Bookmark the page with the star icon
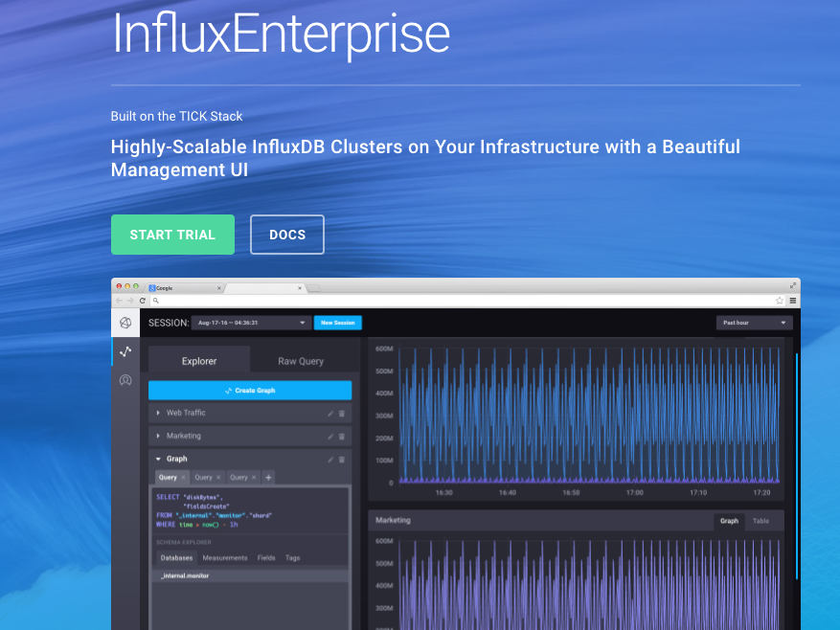840x630 pixels. point(780,301)
